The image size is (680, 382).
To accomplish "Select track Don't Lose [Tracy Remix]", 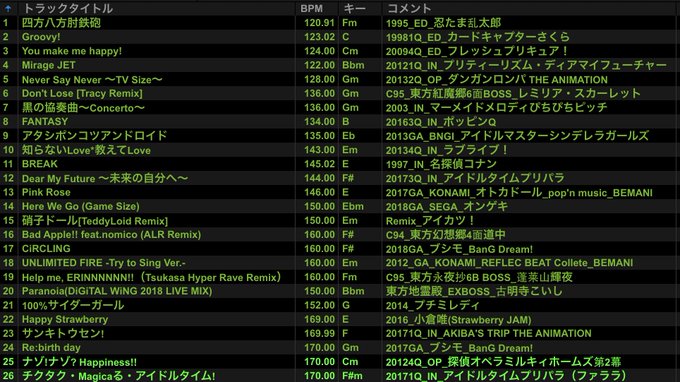I will [x=82, y=93].
